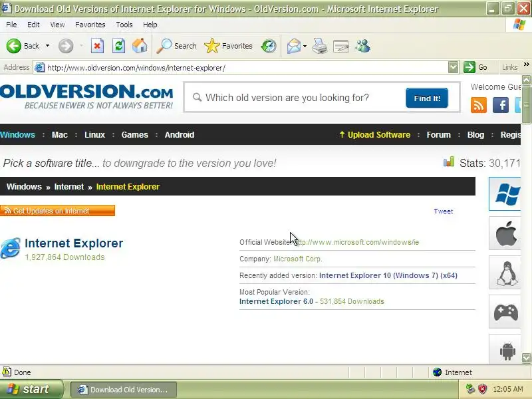Click the Internet Explorer logo icon
Screen dimensions: 532x399
[10, 248]
